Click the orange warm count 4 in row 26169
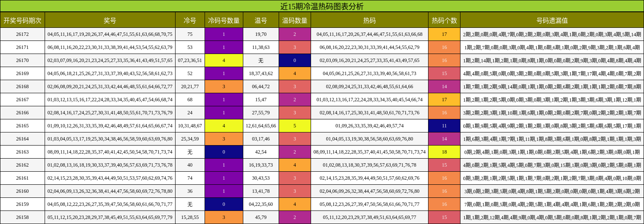The image size is (644, 224). [x=295, y=73]
